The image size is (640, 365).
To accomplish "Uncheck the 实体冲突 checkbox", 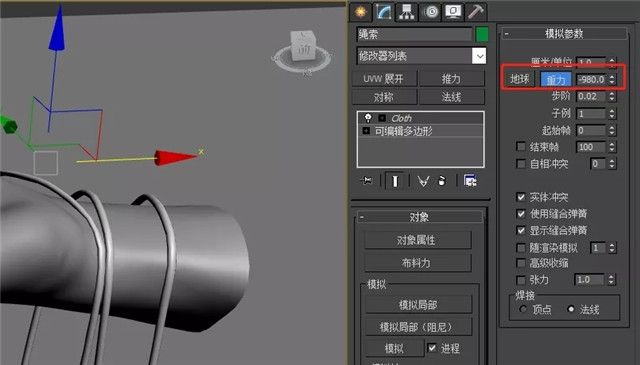I will pyautogui.click(x=521, y=197).
